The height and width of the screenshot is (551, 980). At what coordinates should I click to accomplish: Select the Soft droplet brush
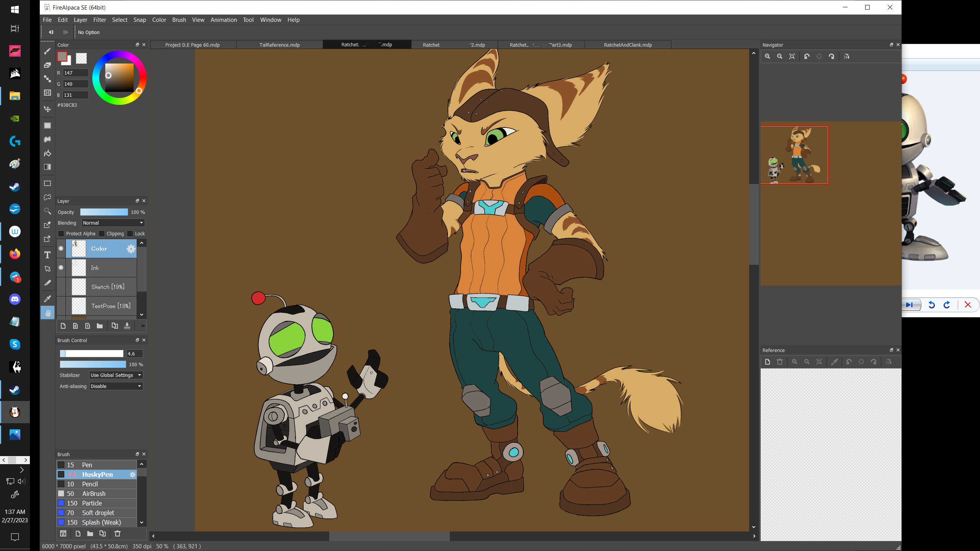(x=97, y=513)
